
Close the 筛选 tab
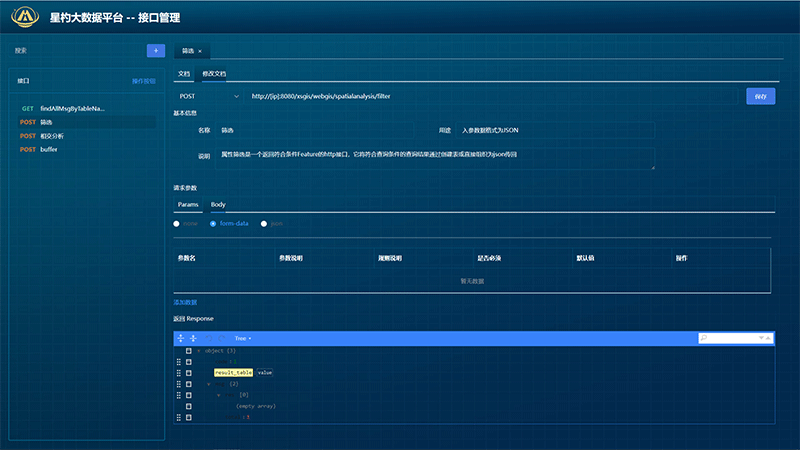coord(200,50)
